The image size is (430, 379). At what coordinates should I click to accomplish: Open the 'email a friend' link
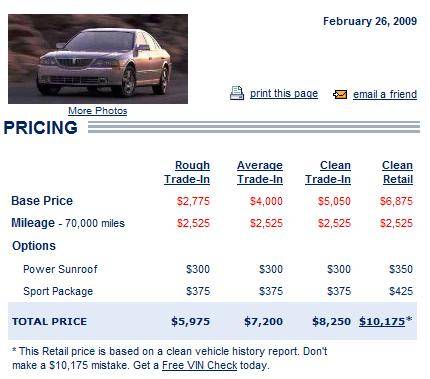click(385, 94)
